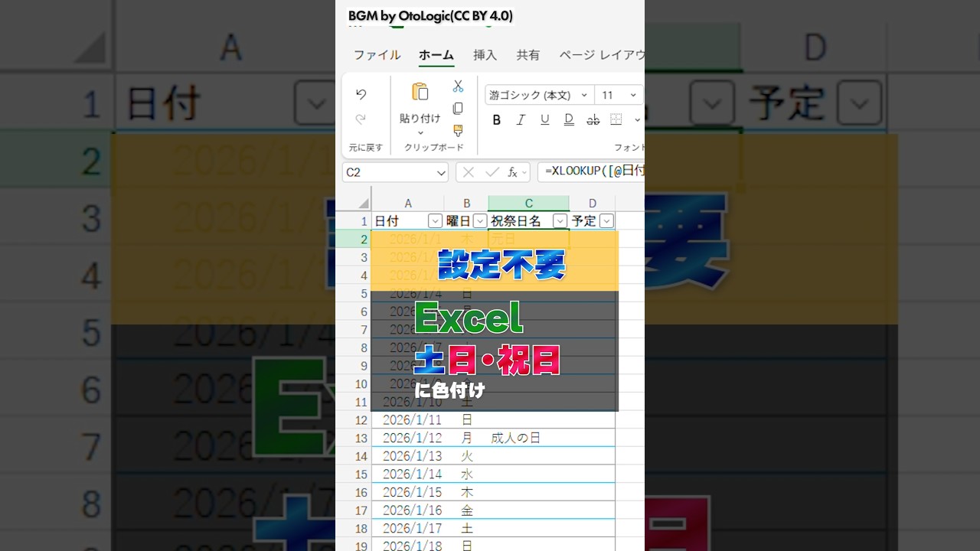Open the 曜日 column filter dropdown

[480, 221]
